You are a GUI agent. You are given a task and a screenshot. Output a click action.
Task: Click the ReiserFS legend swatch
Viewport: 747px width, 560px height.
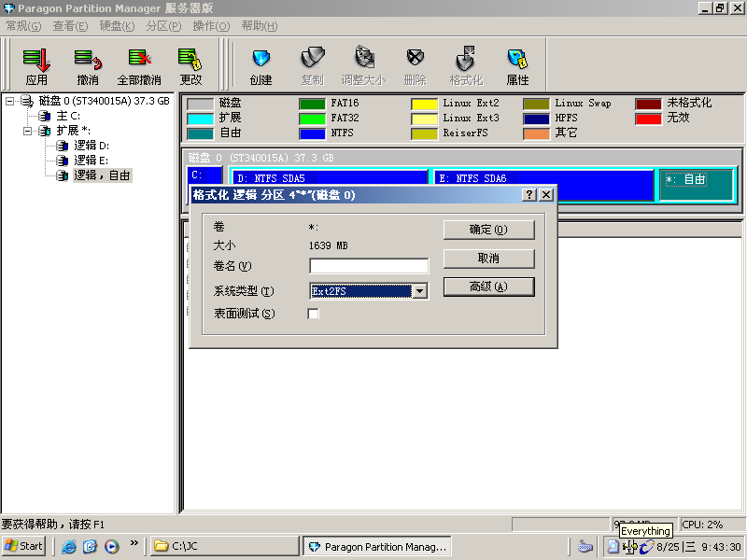point(424,133)
